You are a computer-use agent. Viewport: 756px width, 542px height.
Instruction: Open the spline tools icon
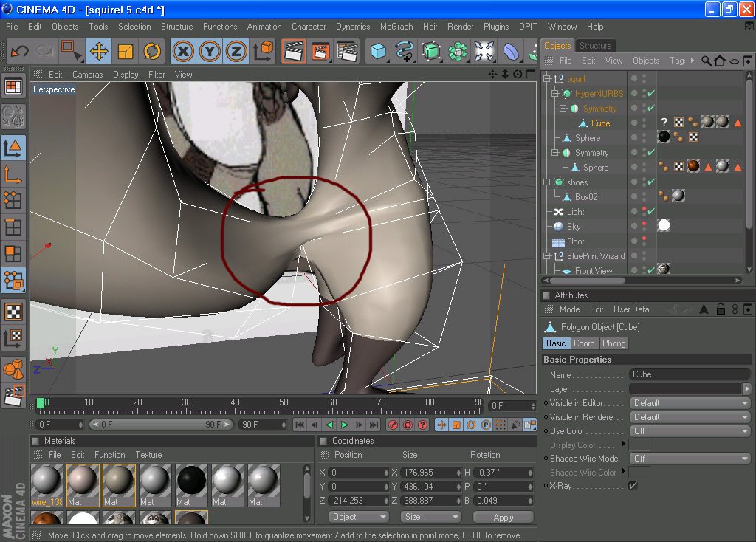tap(405, 51)
